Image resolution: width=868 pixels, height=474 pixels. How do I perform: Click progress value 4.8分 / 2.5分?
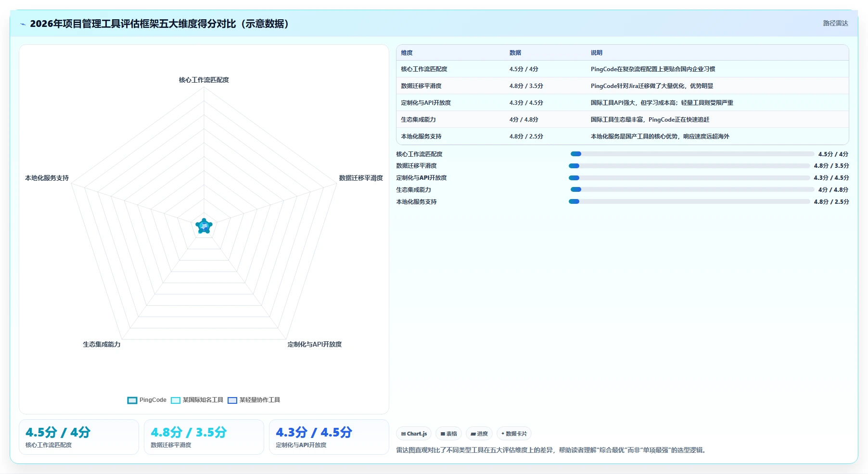[831, 202]
